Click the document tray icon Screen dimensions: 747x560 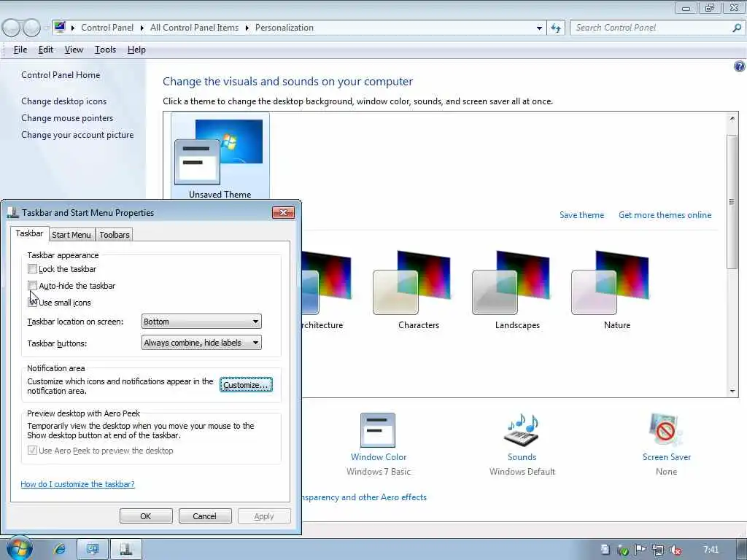[605, 550]
